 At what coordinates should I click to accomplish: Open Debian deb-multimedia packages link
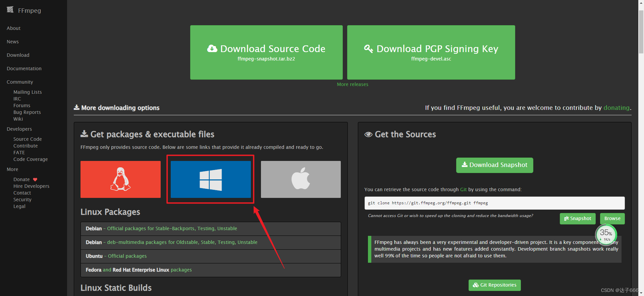click(182, 242)
